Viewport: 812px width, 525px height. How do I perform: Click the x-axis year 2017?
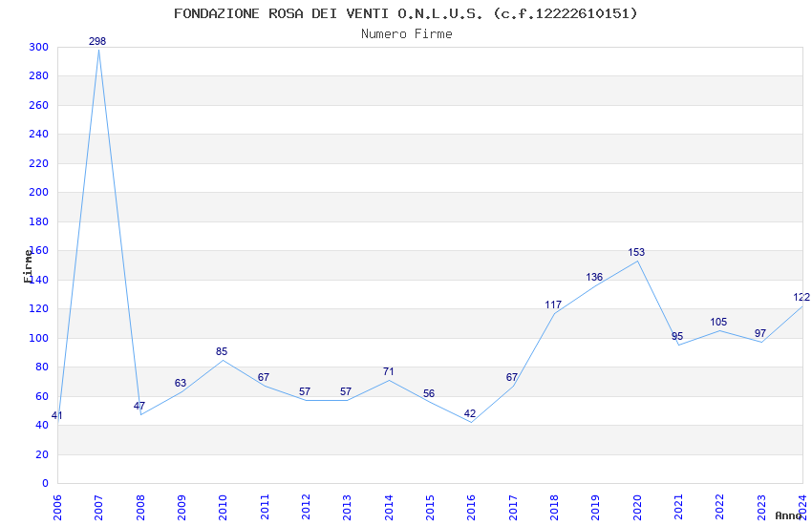tap(513, 507)
